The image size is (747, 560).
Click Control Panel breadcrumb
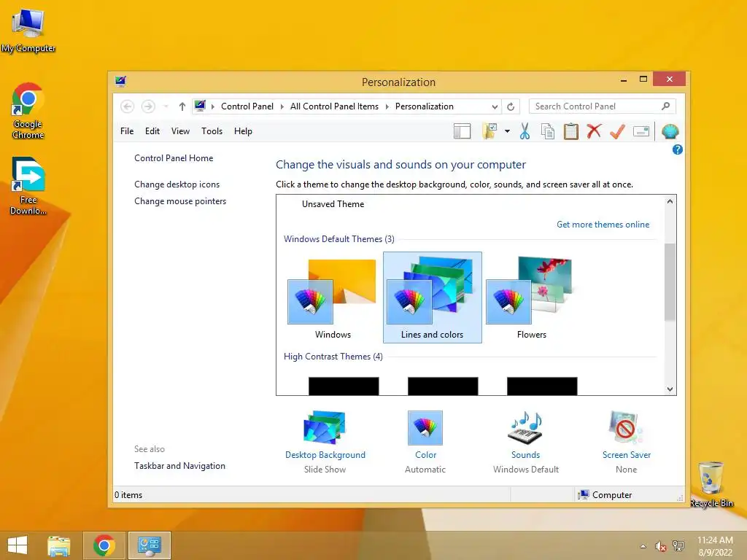(247, 106)
